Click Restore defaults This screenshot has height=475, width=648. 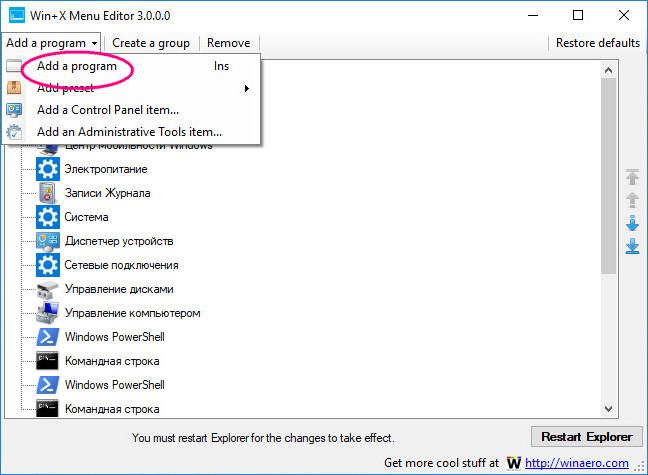point(598,43)
